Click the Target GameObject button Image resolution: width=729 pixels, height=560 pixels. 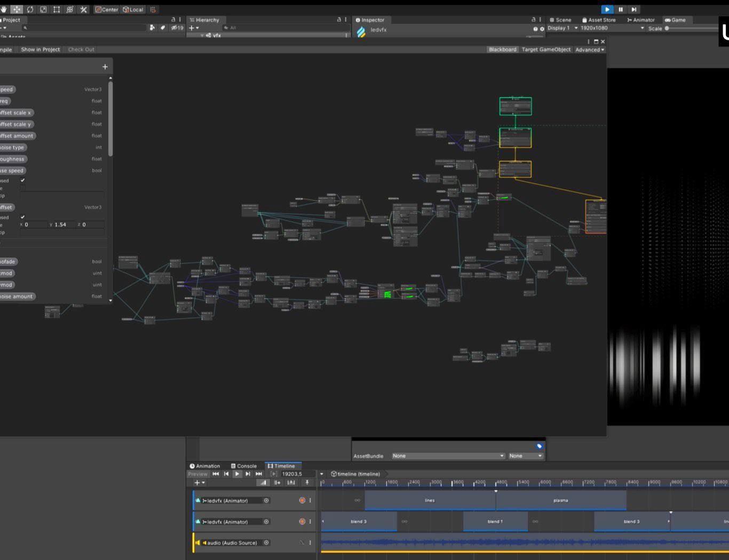pos(546,50)
